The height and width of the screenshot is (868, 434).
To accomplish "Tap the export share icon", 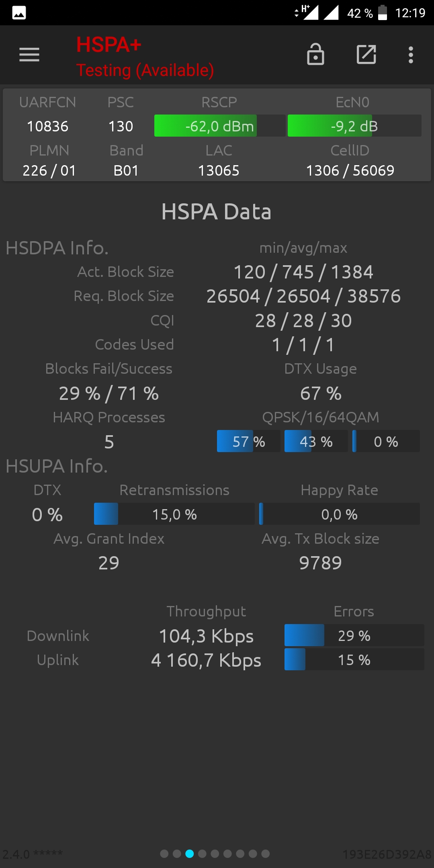I will tap(366, 54).
